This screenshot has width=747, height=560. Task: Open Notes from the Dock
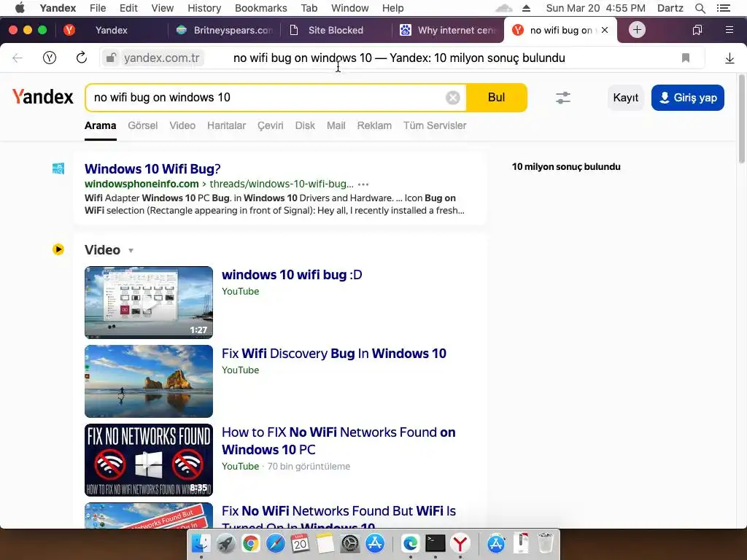tap(325, 543)
